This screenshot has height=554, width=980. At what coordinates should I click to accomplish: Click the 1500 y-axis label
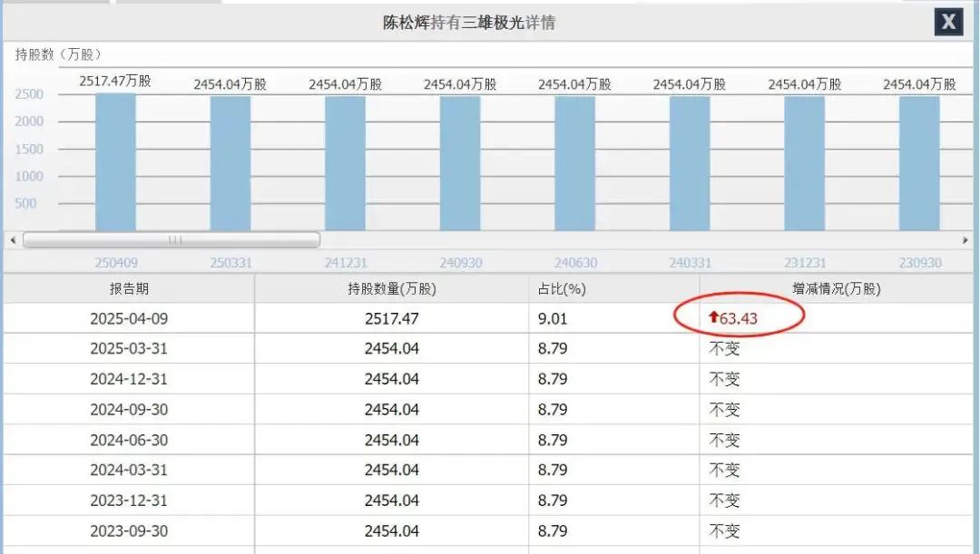click(x=29, y=149)
